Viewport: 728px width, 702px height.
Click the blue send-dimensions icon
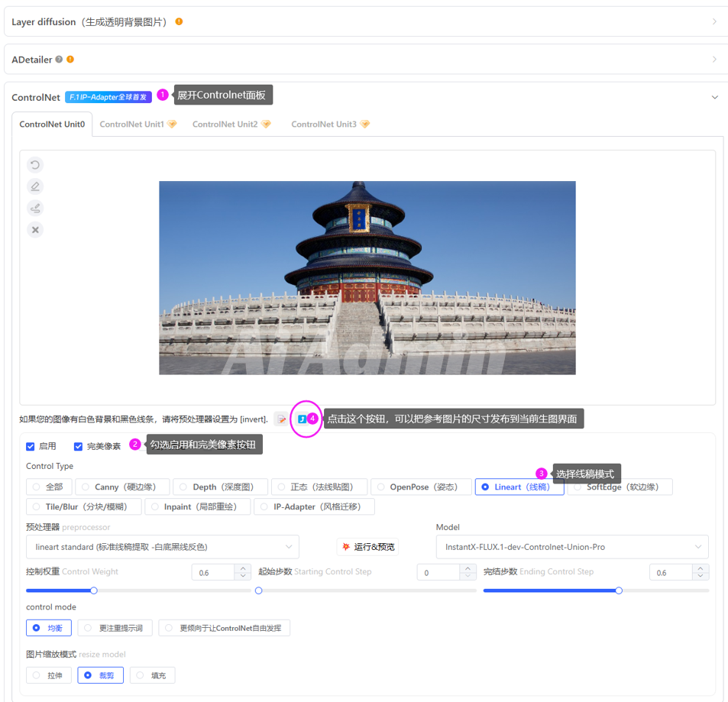pos(303,419)
